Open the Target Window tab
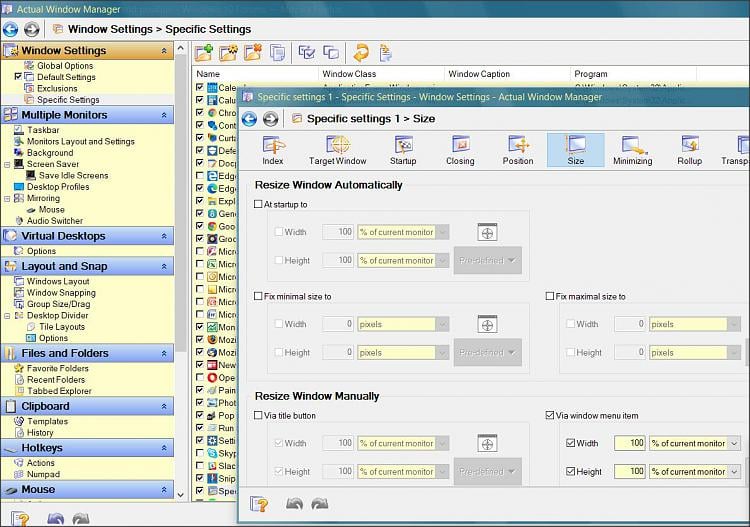This screenshot has height=527, width=750. tap(338, 150)
